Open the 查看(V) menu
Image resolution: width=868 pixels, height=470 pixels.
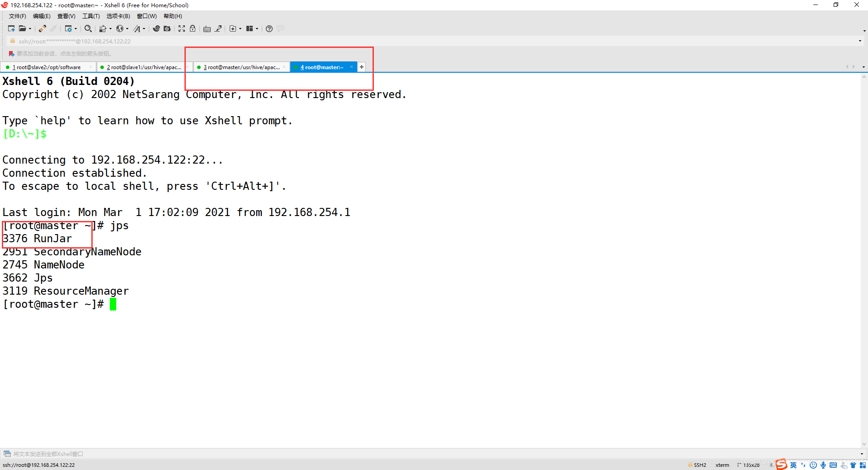pos(66,16)
